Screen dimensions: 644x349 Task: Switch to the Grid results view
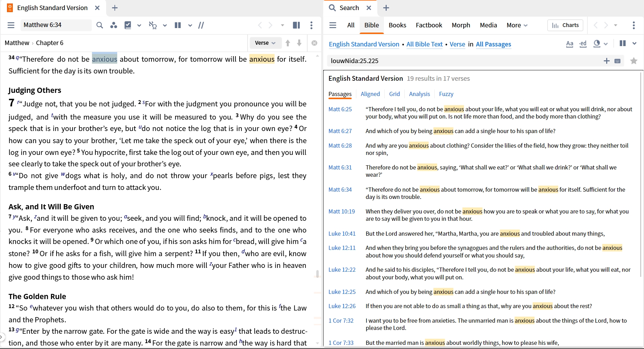tap(394, 94)
